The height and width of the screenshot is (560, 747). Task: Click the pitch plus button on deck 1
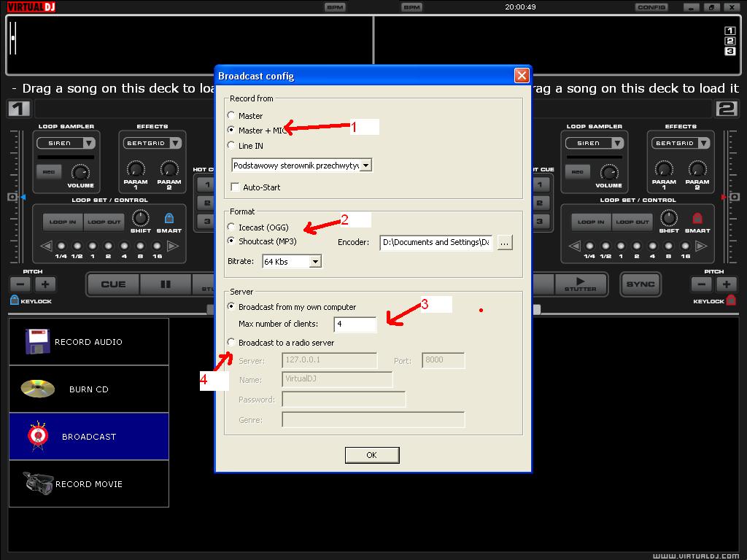pos(45,284)
